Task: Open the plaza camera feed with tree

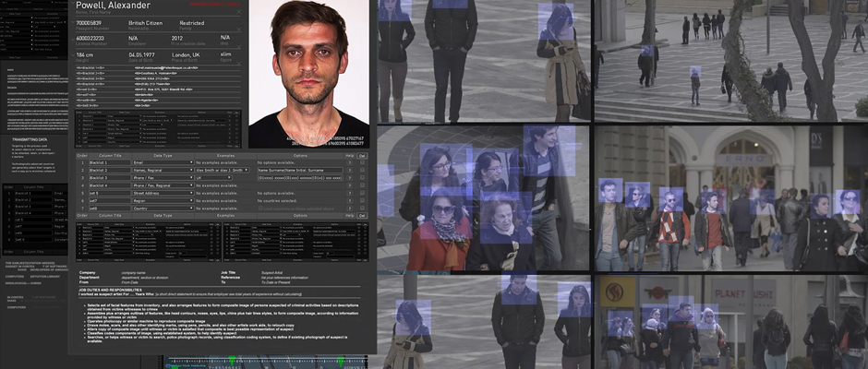Action: [x=730, y=61]
